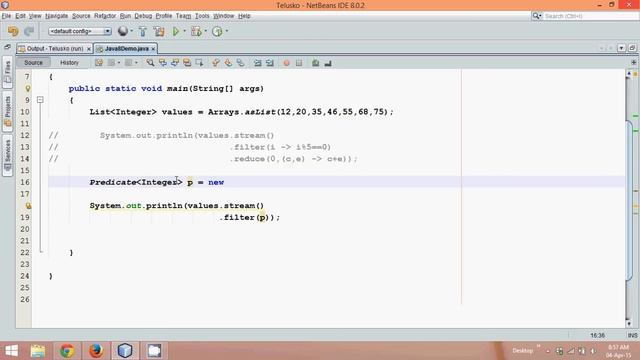The height and width of the screenshot is (360, 640).
Task: Open the Profile Project dropdown arrow
Action: [x=227, y=31]
